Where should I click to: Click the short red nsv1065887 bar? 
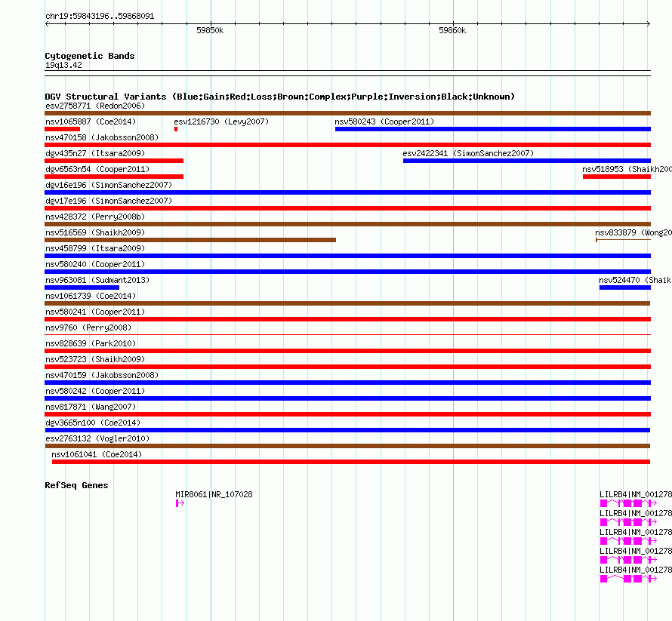(x=62, y=129)
